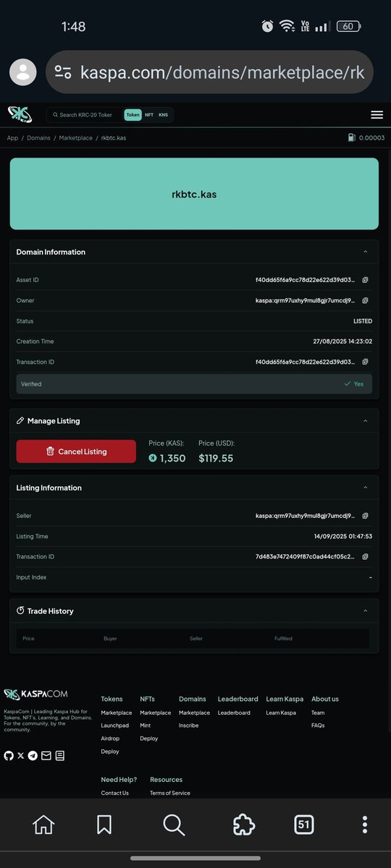Click the rkbtc.kas domain banner
This screenshot has width=391, height=868.
click(x=194, y=194)
